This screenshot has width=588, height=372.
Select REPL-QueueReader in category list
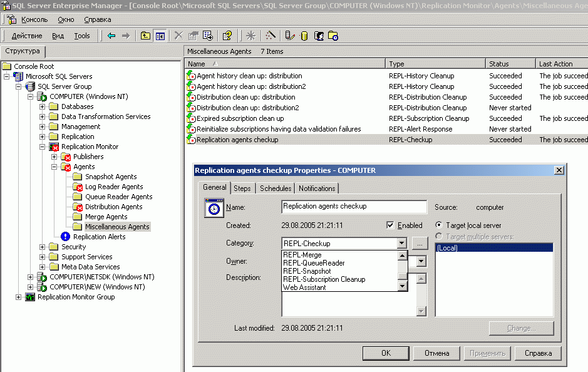coord(339,263)
